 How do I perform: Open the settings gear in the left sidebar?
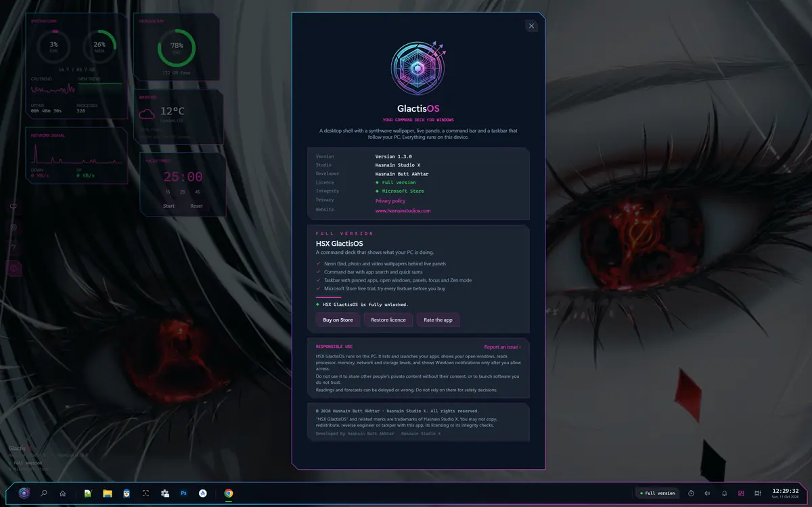[14, 227]
